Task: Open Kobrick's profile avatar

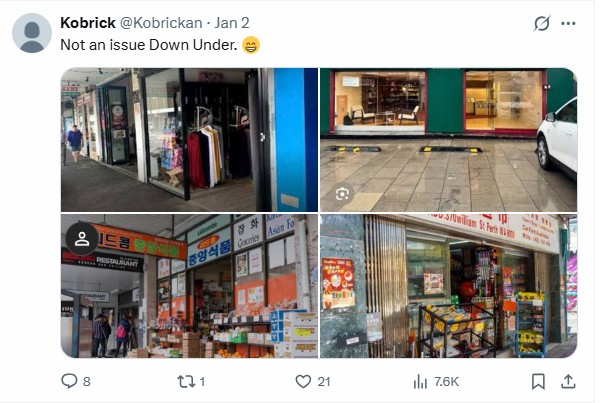Action: click(x=32, y=33)
